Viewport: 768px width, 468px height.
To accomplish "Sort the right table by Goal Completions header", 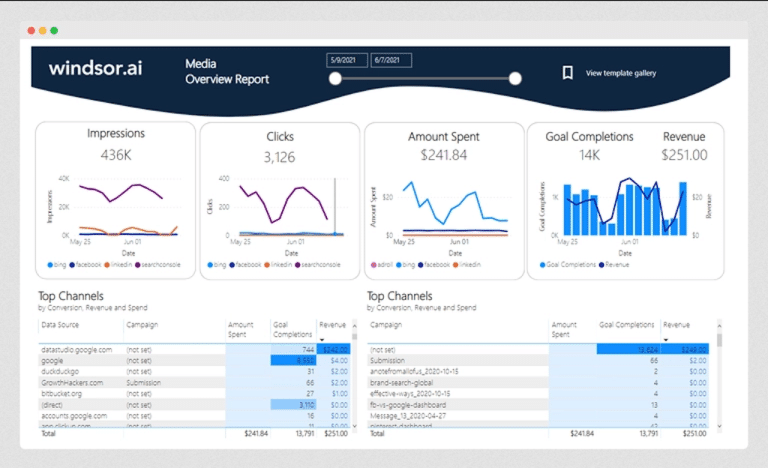I will coord(627,325).
